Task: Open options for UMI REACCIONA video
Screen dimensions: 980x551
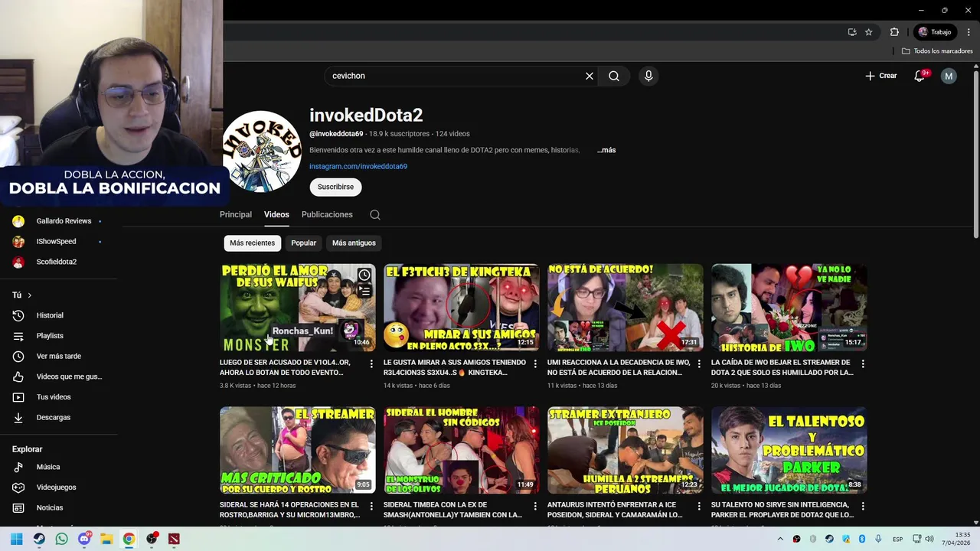Action: click(x=699, y=364)
